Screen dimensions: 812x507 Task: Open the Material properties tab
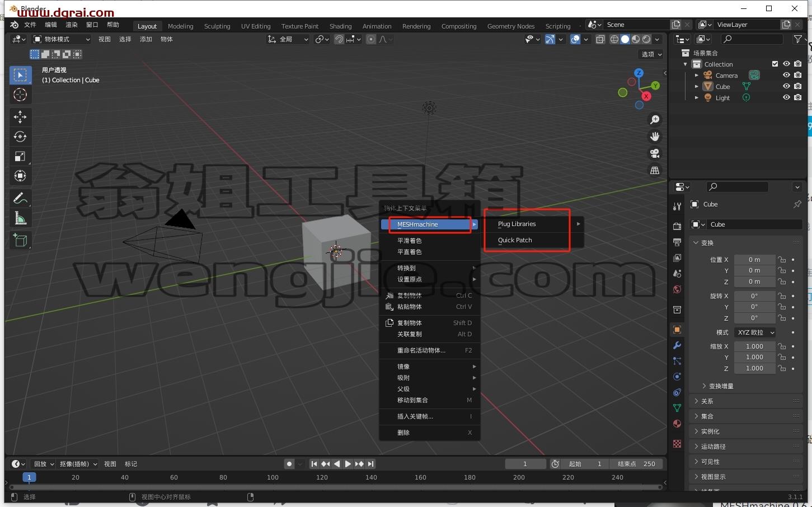(677, 424)
